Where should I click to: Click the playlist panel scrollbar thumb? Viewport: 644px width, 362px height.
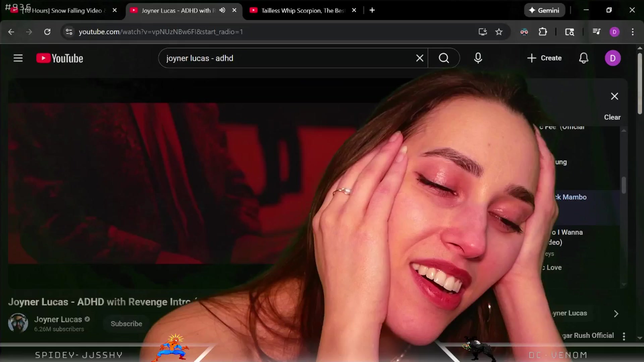coord(624,185)
